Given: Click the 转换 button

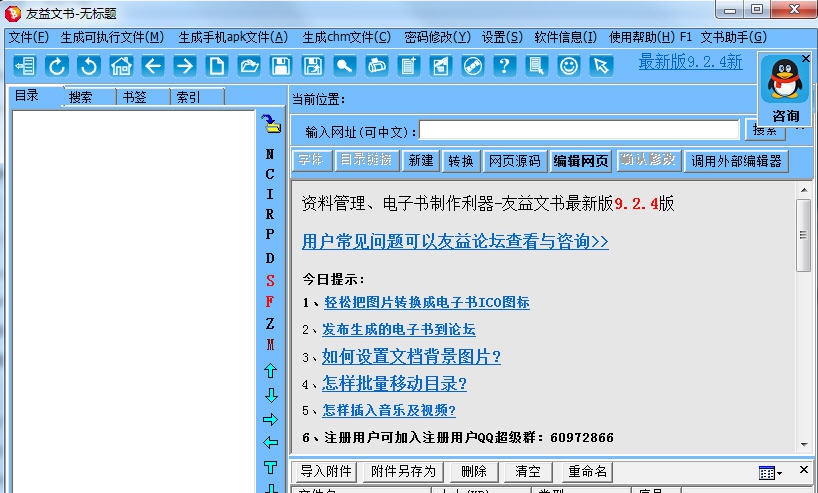Looking at the screenshot, I should coord(461,161).
